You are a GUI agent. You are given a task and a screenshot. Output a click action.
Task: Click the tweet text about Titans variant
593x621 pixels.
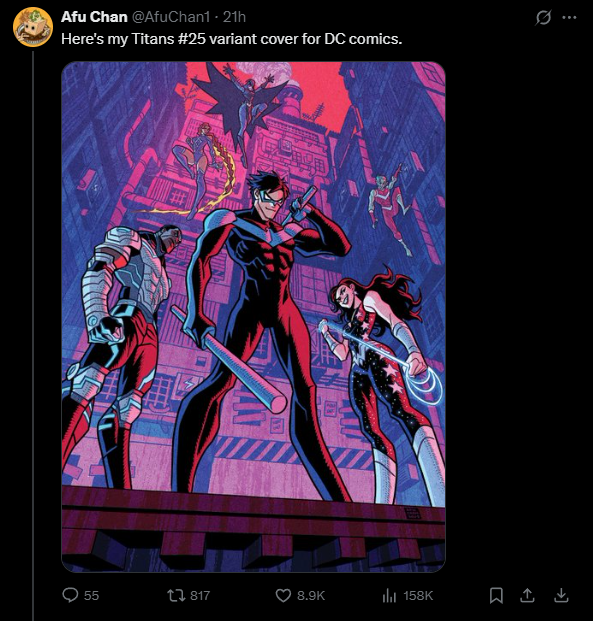232,39
